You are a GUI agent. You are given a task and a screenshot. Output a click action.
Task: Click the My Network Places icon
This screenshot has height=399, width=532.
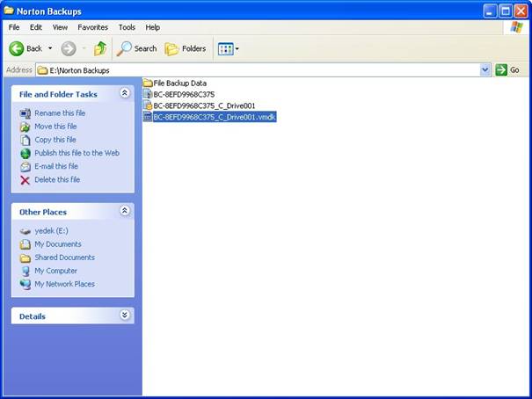(x=26, y=285)
